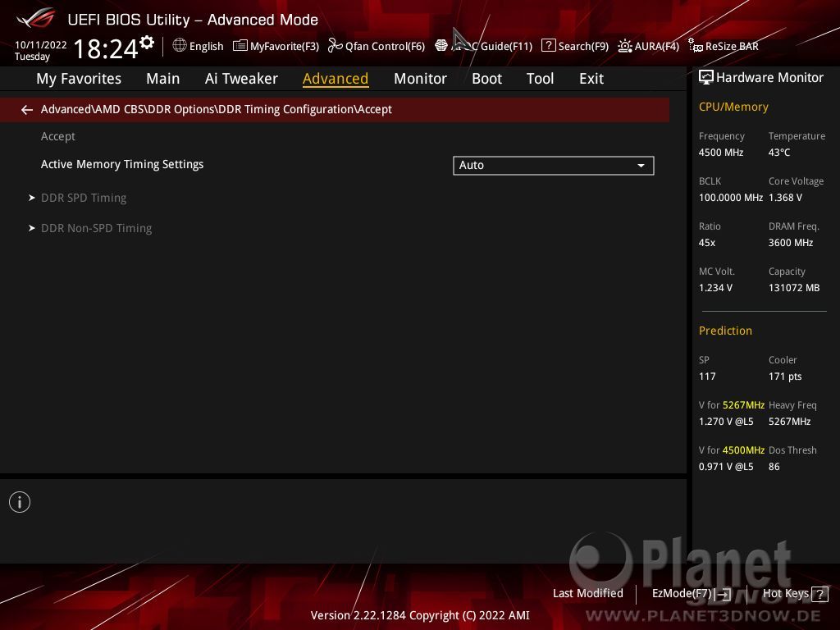Open the Exit tab

[591, 79]
